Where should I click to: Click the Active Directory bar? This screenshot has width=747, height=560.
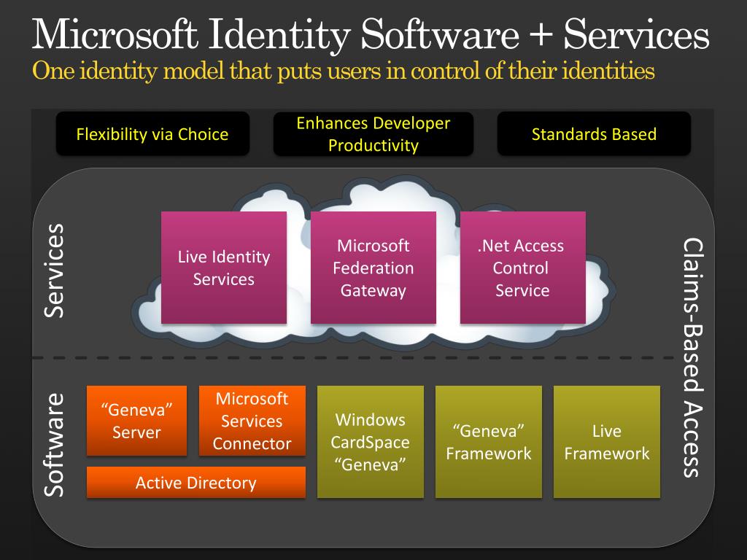coord(196,483)
